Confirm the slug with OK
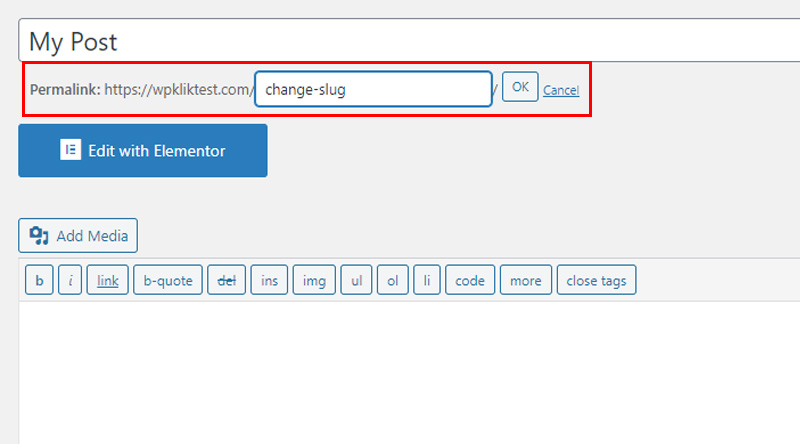Screen dimensions: 800x444 (x=520, y=87)
